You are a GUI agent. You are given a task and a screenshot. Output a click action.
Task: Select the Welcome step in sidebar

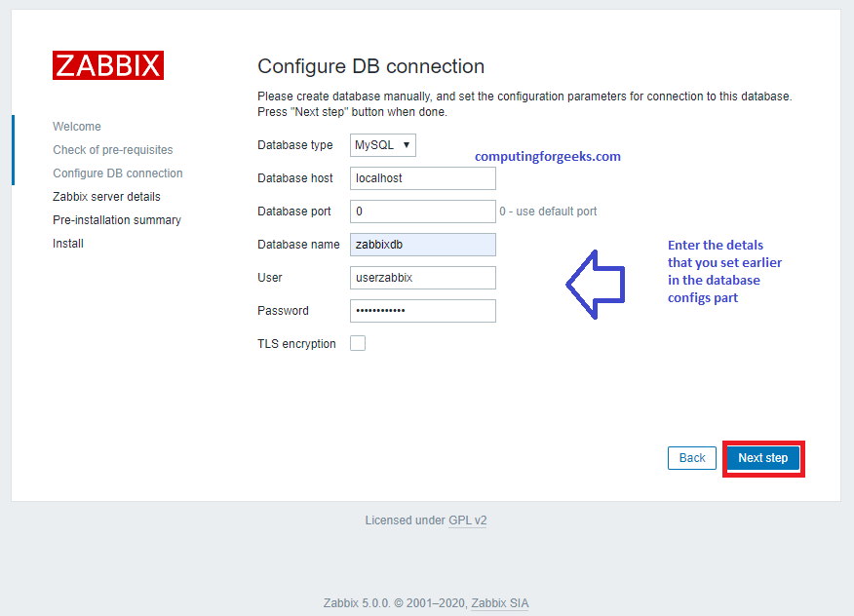77,127
